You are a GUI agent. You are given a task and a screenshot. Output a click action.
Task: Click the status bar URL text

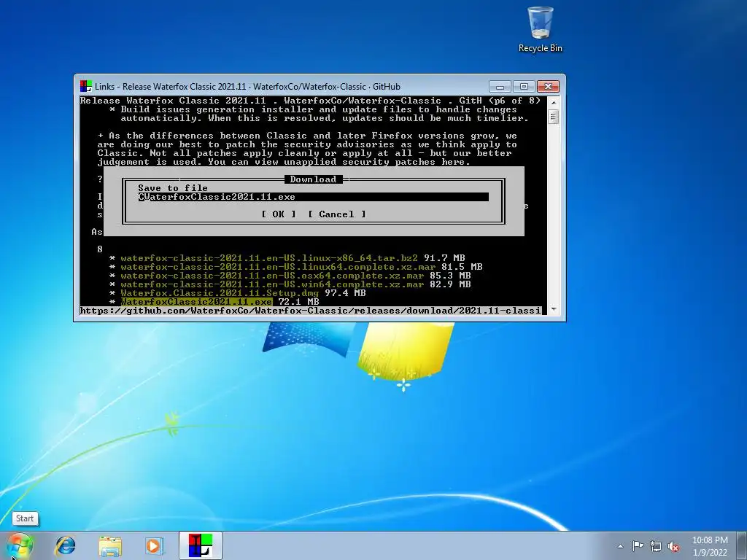(x=311, y=311)
